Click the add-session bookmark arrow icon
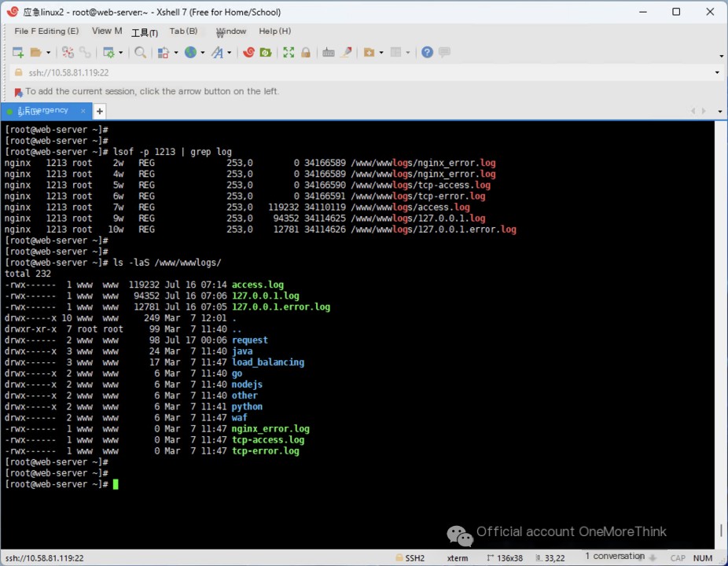Screen dimensions: 728x566 [x=18, y=92]
